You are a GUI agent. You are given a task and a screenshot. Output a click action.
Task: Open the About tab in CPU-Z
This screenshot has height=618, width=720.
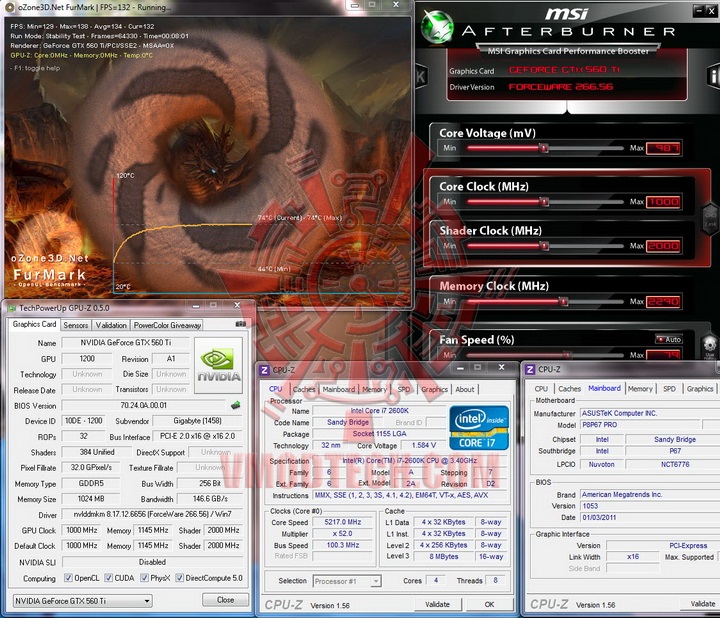point(465,389)
